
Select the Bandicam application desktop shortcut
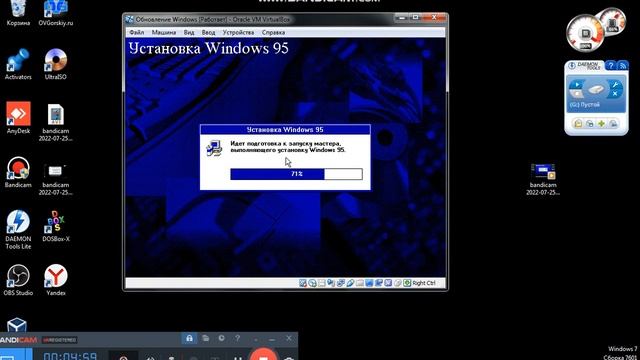(18, 172)
